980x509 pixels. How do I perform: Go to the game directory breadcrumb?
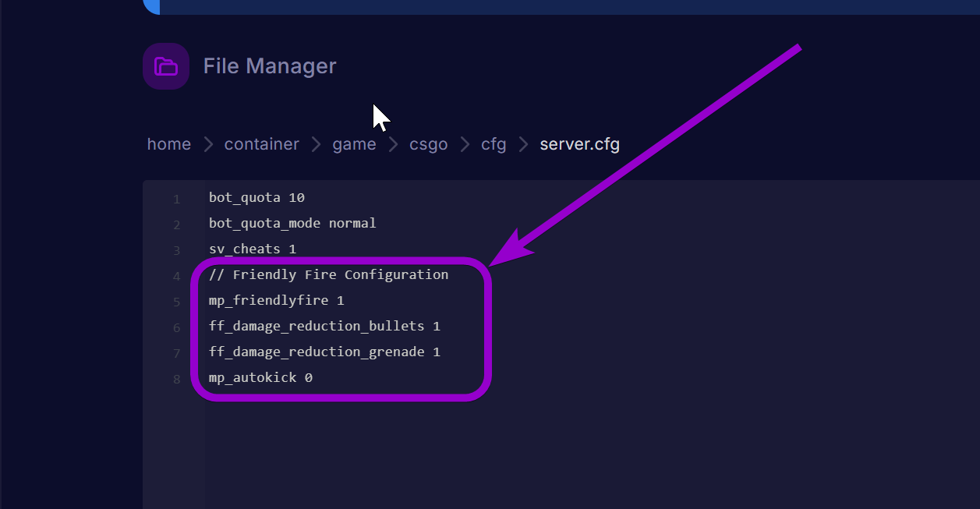pyautogui.click(x=354, y=144)
